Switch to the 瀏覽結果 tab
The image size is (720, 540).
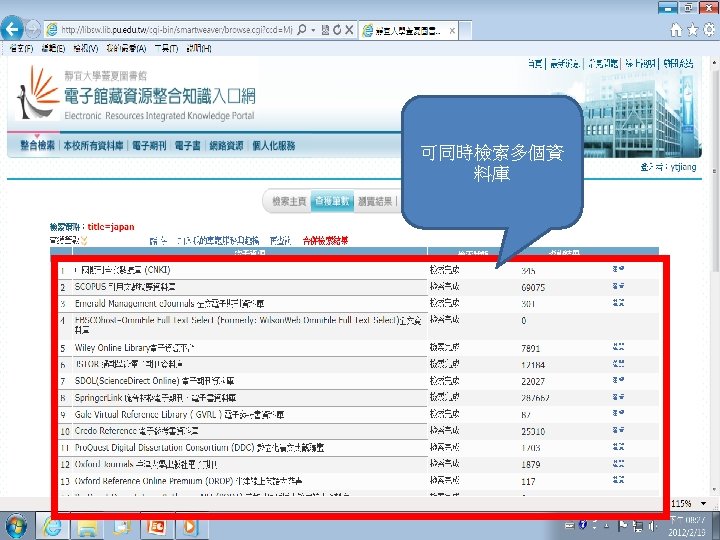click(x=375, y=202)
